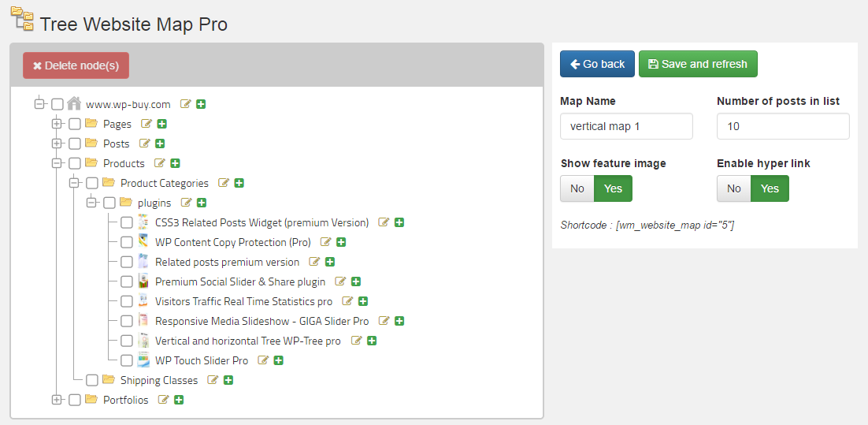Tick checkbox for WP Content Copy Protection (Pro)
The image size is (868, 425).
pos(127,242)
